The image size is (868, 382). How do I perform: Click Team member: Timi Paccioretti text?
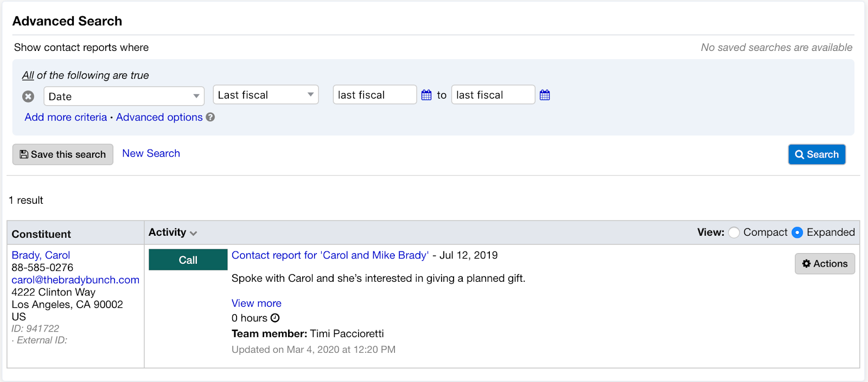308,334
